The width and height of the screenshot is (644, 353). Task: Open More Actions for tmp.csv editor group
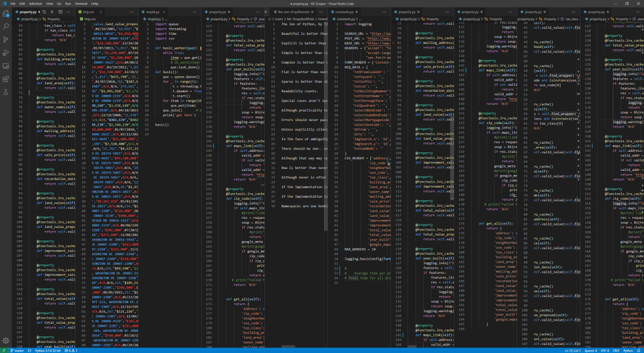pyautogui.click(x=133, y=11)
